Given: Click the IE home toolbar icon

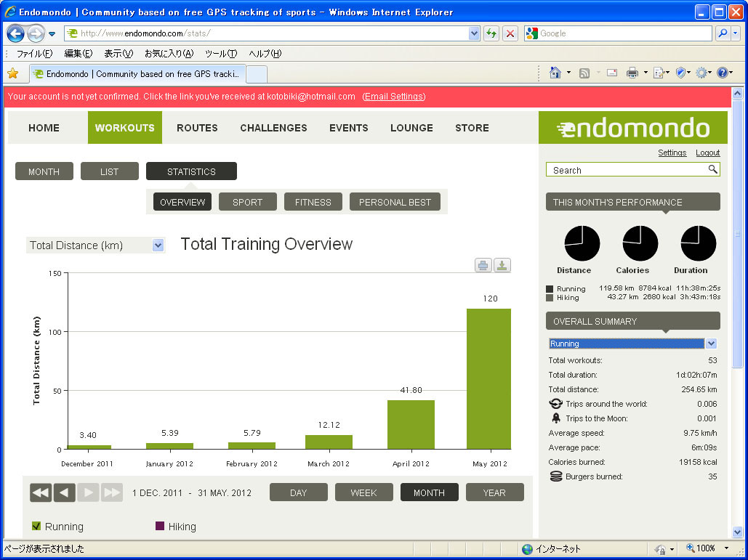Looking at the screenshot, I should tap(555, 73).
